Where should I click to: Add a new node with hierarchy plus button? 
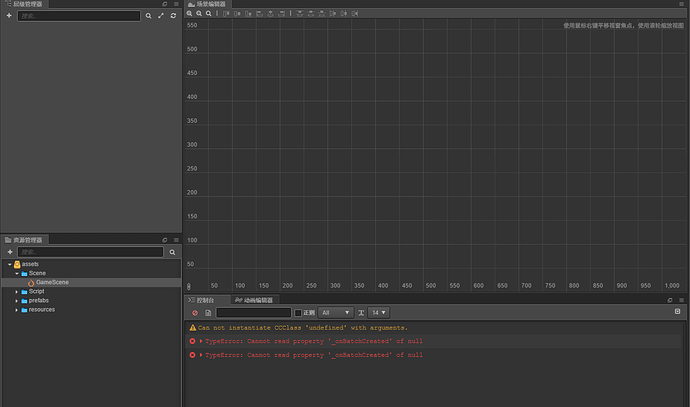click(x=9, y=15)
